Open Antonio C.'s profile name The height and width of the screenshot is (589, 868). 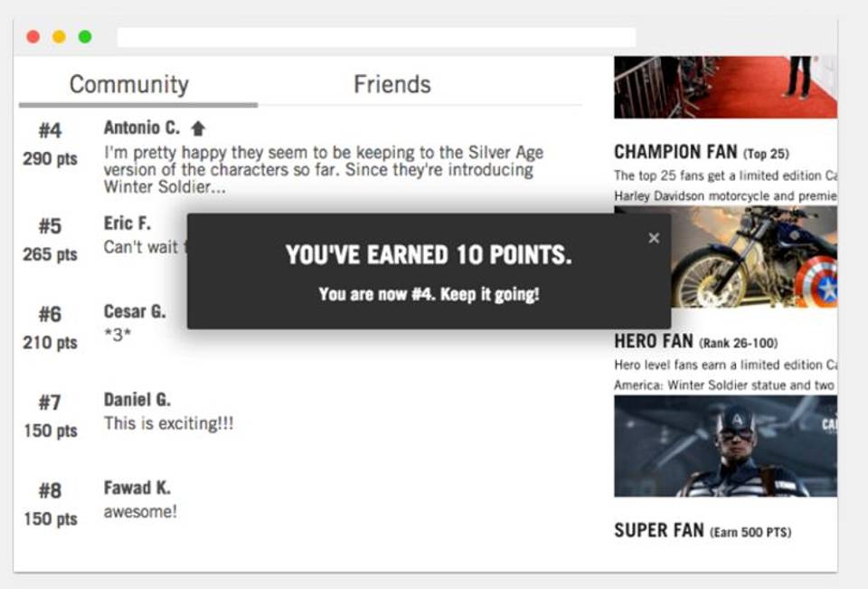[142, 128]
